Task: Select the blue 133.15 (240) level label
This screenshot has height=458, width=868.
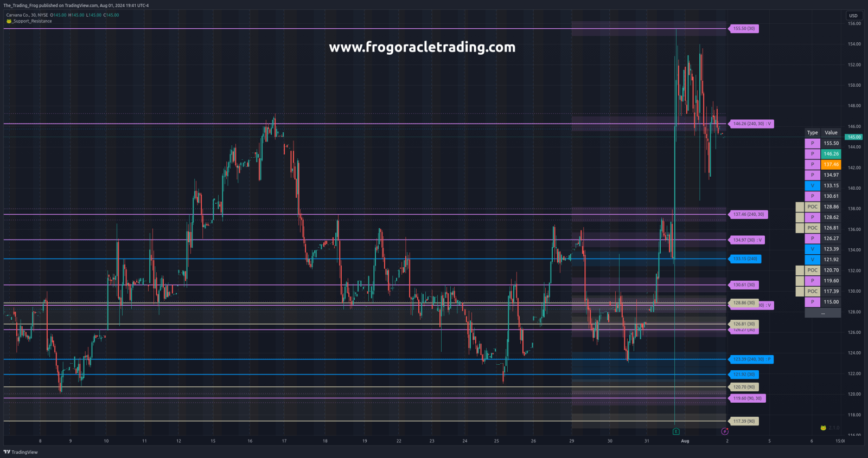Action: click(745, 259)
